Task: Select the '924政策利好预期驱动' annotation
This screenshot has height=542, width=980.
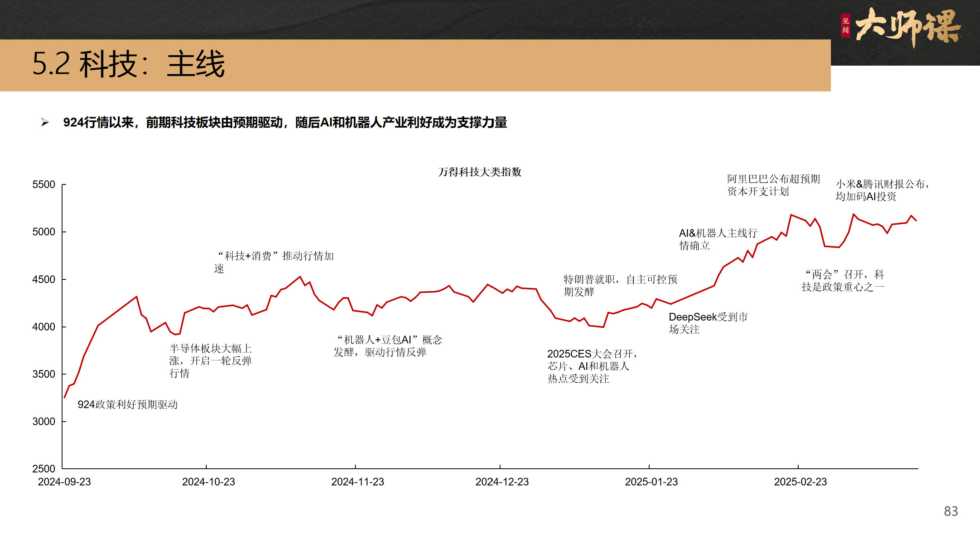Action: pos(127,404)
